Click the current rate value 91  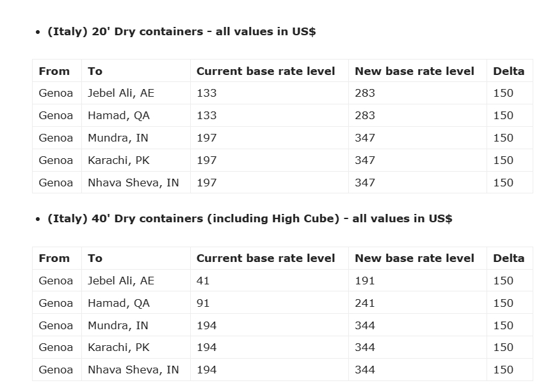click(203, 303)
